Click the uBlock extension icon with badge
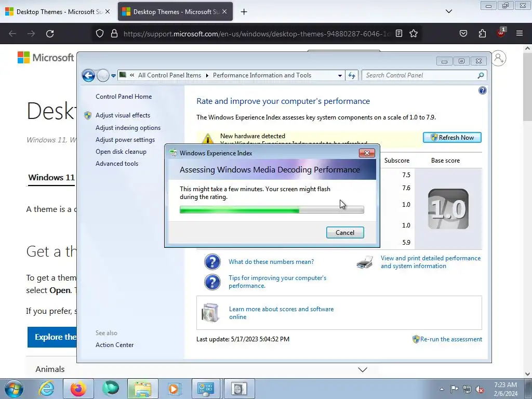The height and width of the screenshot is (399, 532). [x=501, y=33]
